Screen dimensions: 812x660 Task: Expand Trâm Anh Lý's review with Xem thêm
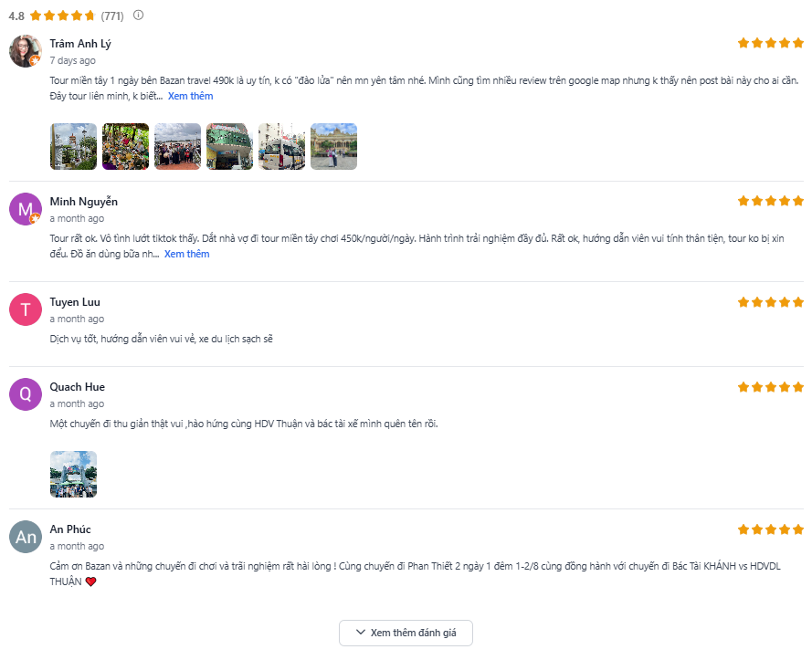(x=191, y=96)
